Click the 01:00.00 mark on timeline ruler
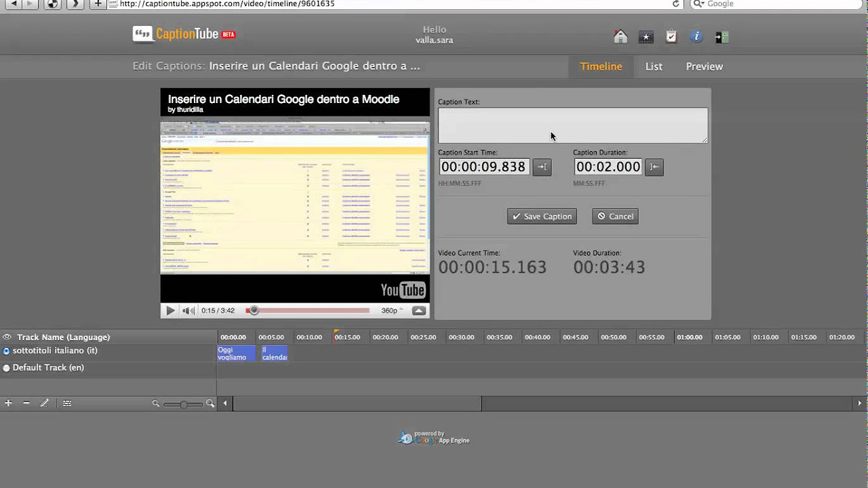The height and width of the screenshot is (488, 868). click(690, 337)
